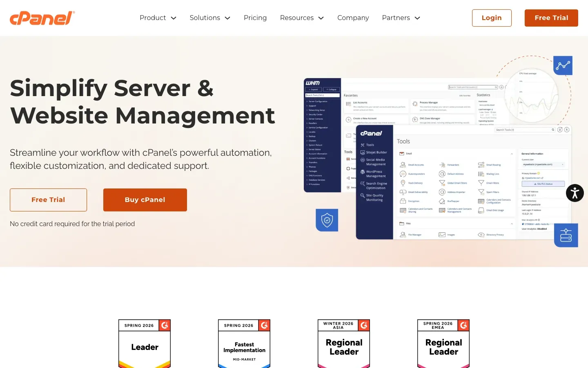The width and height of the screenshot is (588, 368).
Task: Open the Company page
Action: pyautogui.click(x=353, y=18)
